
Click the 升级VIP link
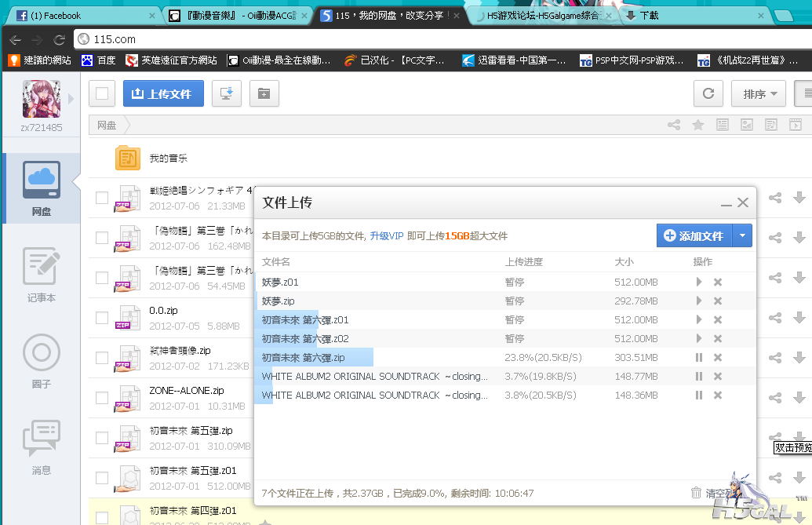[x=386, y=236]
